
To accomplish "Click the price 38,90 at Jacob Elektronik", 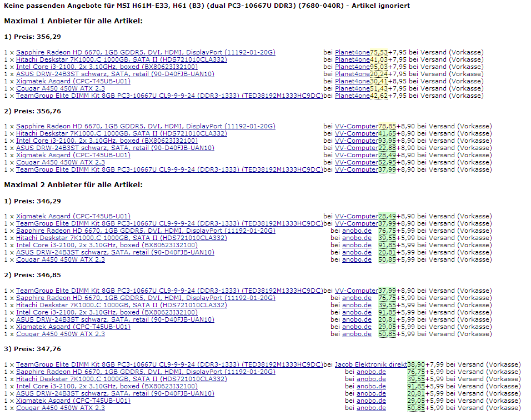I will point(416,364).
